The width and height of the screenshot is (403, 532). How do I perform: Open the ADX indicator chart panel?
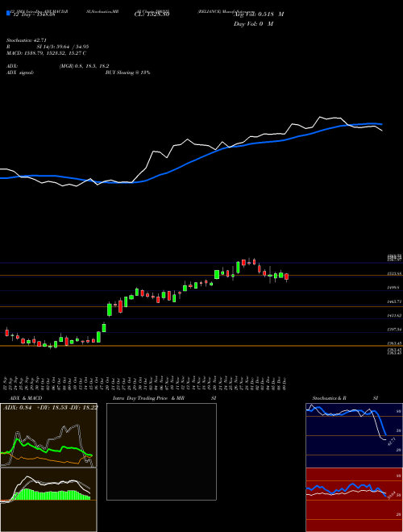coord(48,435)
